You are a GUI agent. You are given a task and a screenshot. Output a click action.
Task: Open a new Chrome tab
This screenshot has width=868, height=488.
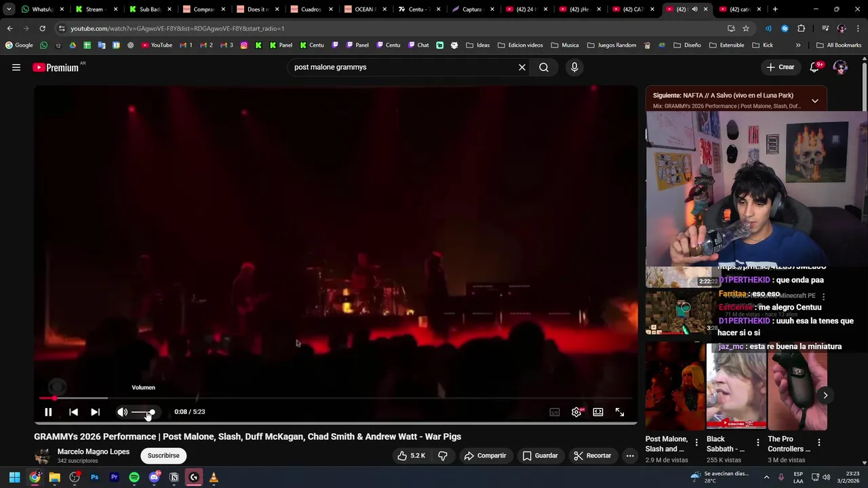(x=775, y=9)
